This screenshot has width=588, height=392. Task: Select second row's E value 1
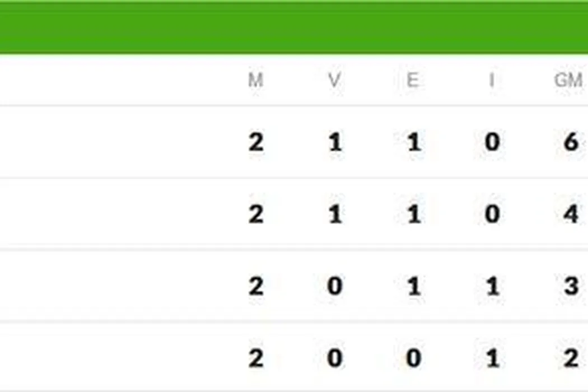[413, 214]
